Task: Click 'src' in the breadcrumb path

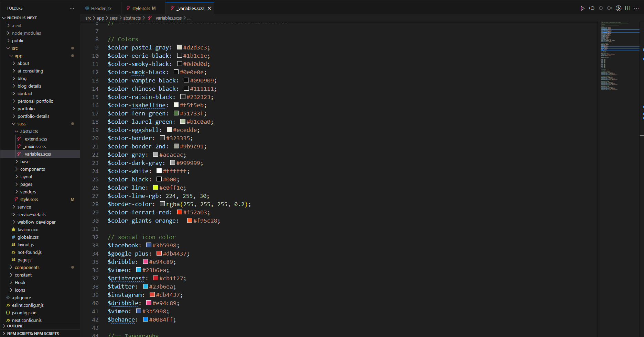Action: click(88, 18)
